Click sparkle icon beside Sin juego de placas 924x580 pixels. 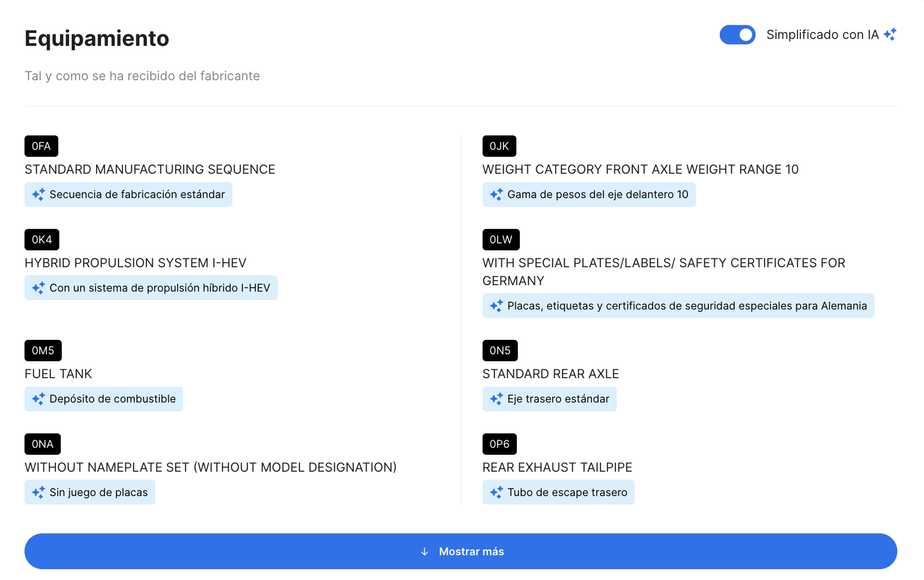pyautogui.click(x=38, y=492)
